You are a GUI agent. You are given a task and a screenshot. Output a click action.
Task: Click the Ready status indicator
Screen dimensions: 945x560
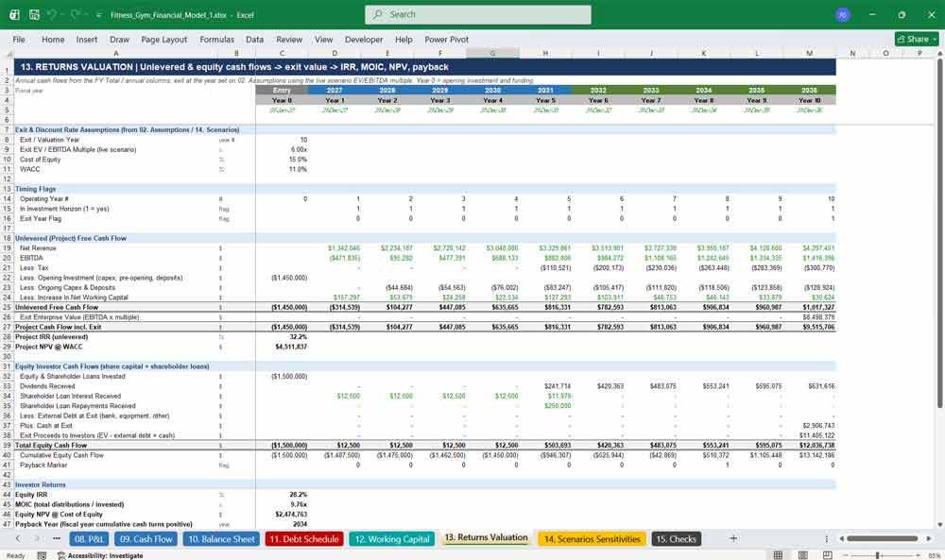pyautogui.click(x=16, y=555)
